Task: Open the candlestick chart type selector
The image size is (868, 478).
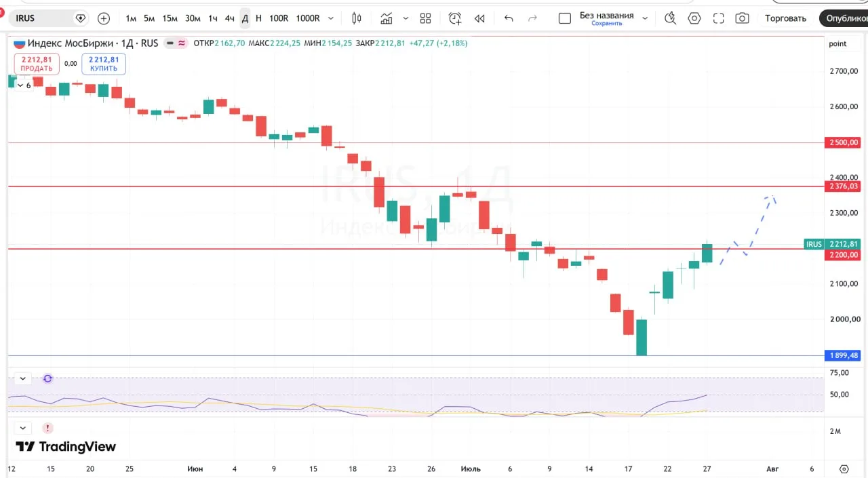Action: tap(357, 18)
